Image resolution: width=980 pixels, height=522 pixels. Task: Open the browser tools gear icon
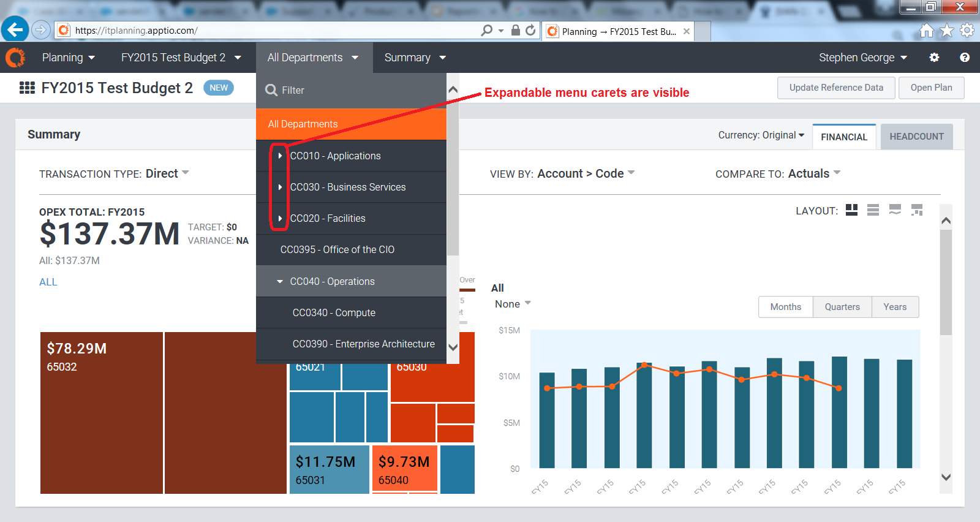(x=967, y=30)
